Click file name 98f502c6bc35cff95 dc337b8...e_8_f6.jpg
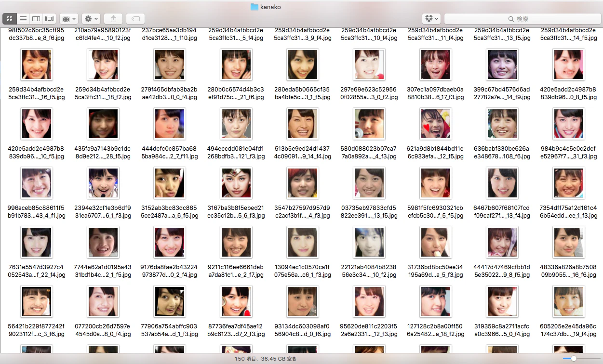The height and width of the screenshot is (364, 603). pyautogui.click(x=37, y=34)
